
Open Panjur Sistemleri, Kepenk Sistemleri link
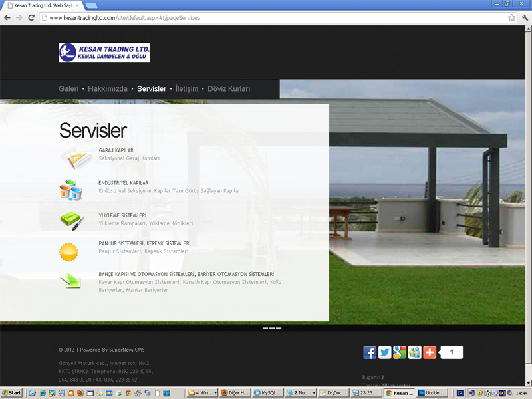(x=144, y=243)
